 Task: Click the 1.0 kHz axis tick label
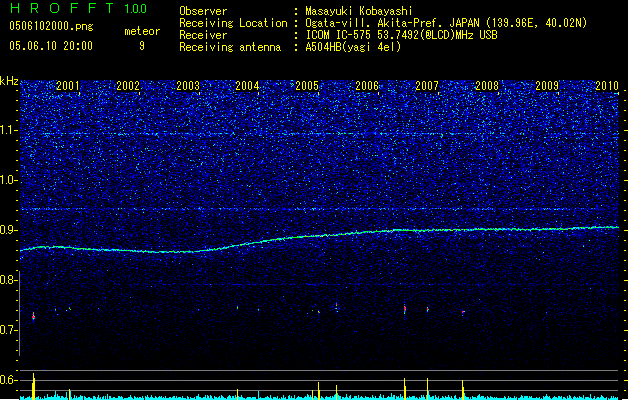point(9,181)
